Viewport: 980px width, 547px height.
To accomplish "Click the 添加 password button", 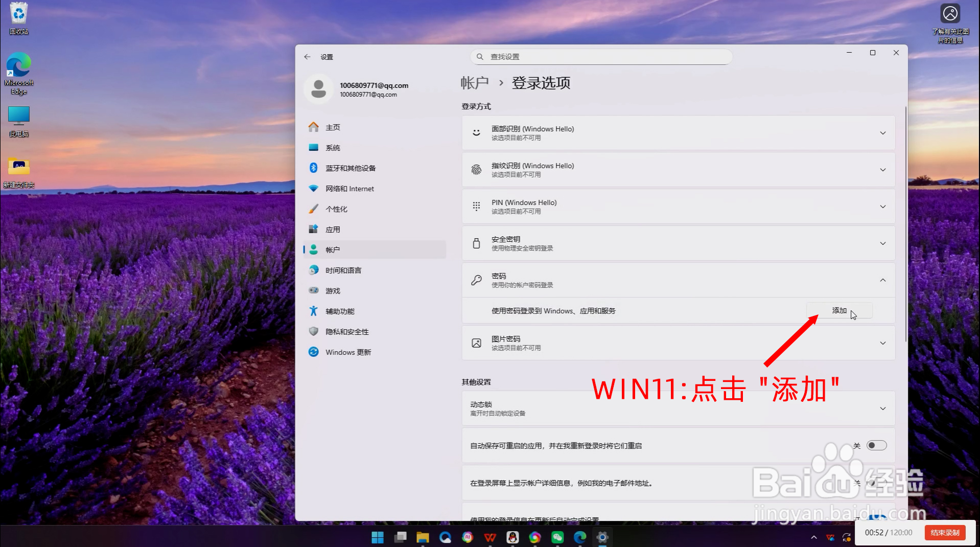I will click(838, 310).
